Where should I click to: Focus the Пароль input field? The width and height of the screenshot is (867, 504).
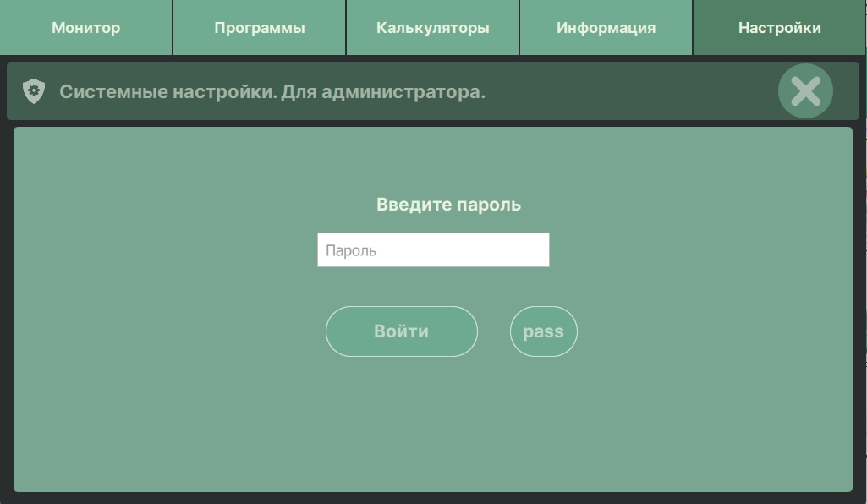[x=433, y=249]
